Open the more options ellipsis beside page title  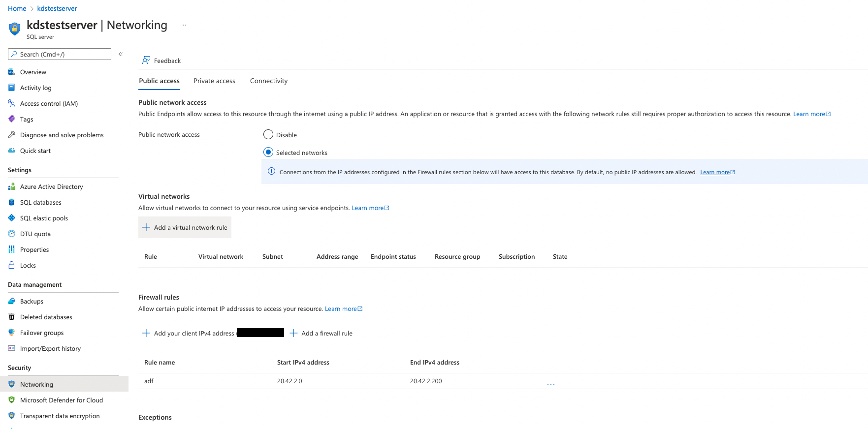click(x=183, y=25)
